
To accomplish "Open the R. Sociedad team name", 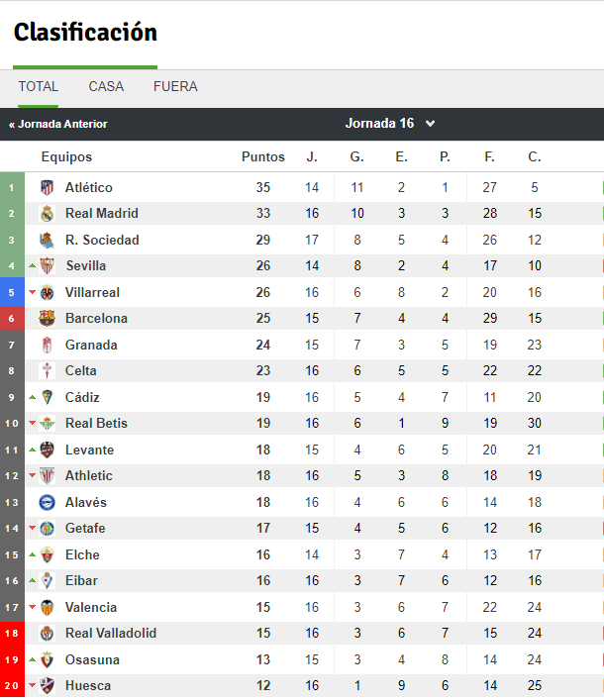I will [102, 241].
